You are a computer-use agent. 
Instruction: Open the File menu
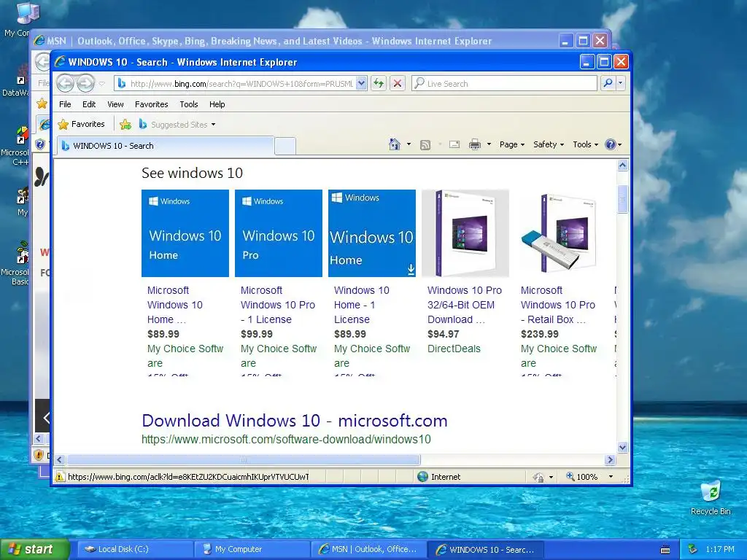pyautogui.click(x=65, y=104)
